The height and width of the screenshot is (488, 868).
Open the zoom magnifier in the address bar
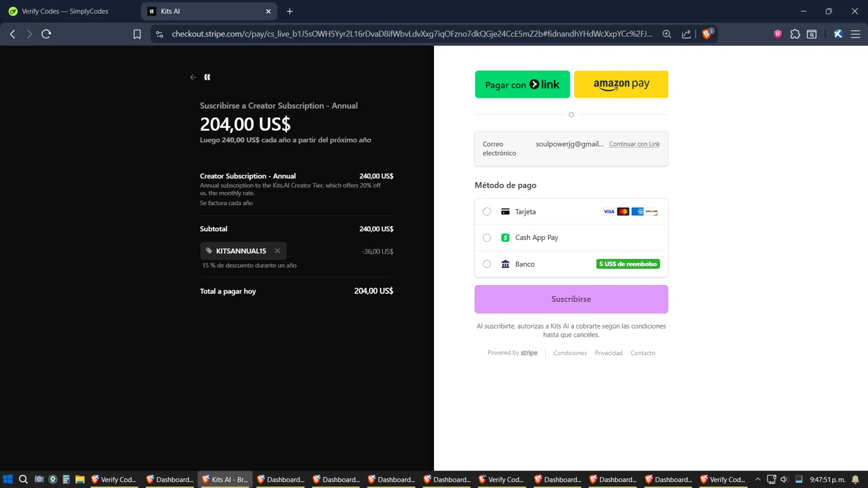(x=667, y=34)
